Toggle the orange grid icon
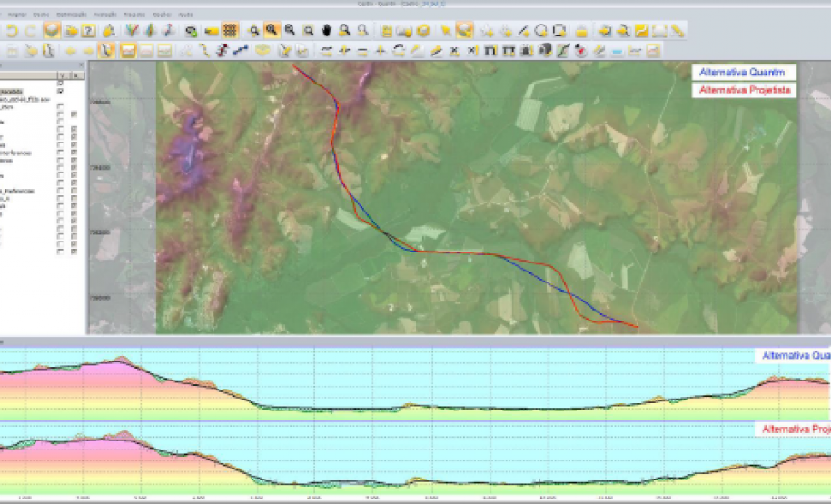The width and height of the screenshot is (831, 504). (x=231, y=31)
